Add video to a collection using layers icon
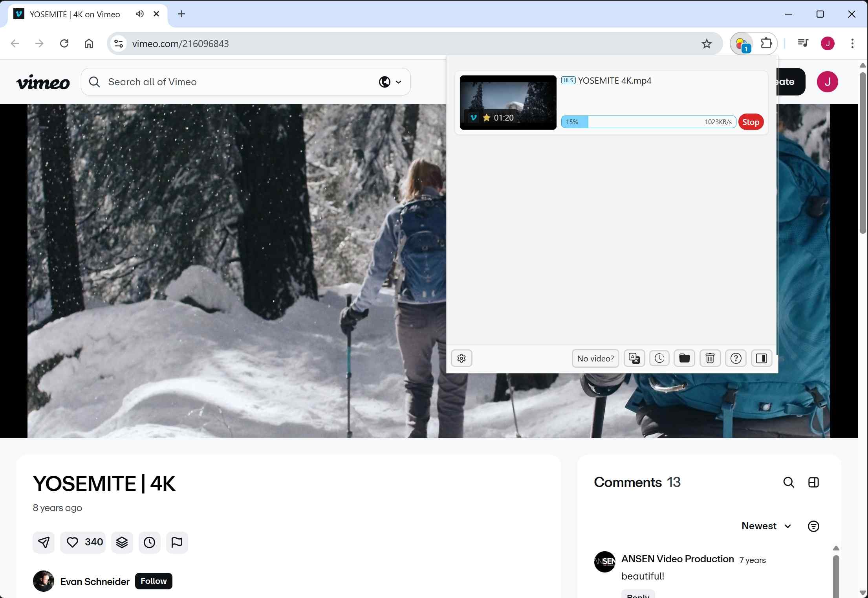The height and width of the screenshot is (598, 868). click(122, 542)
